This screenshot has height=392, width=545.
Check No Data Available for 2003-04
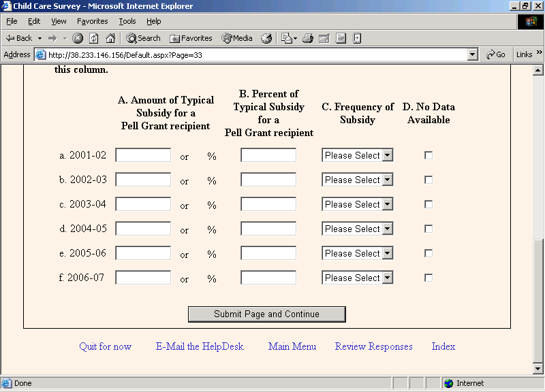click(429, 204)
